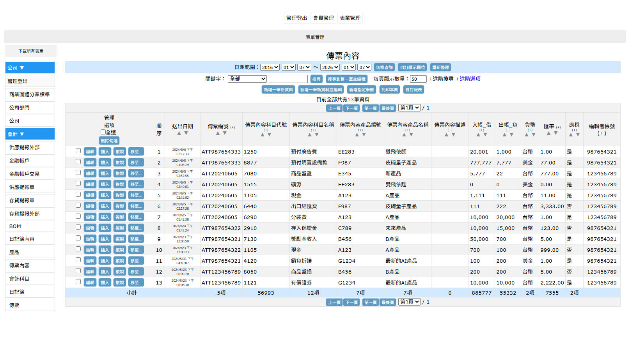Click the 切換查詢 button
The height and width of the screenshot is (364, 630).
click(x=384, y=67)
